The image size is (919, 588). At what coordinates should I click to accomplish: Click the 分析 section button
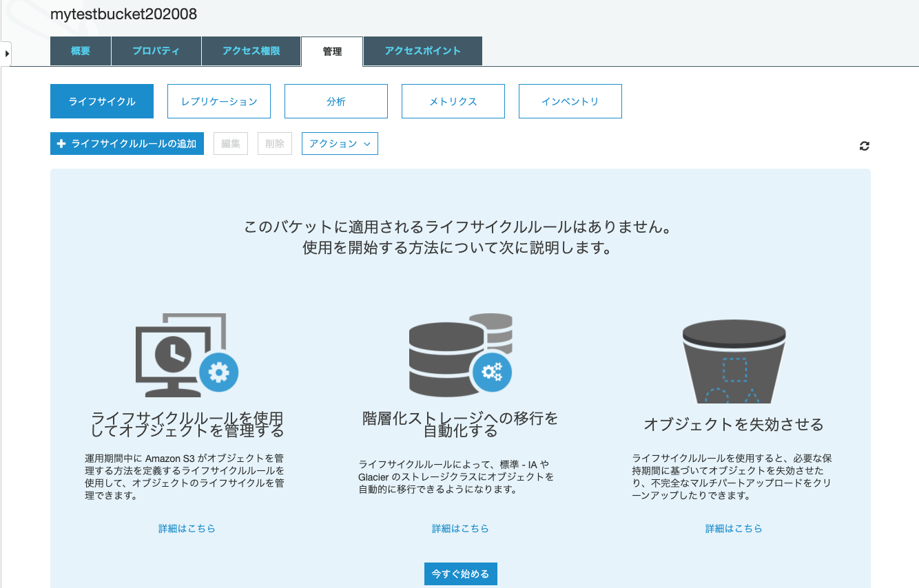click(335, 101)
